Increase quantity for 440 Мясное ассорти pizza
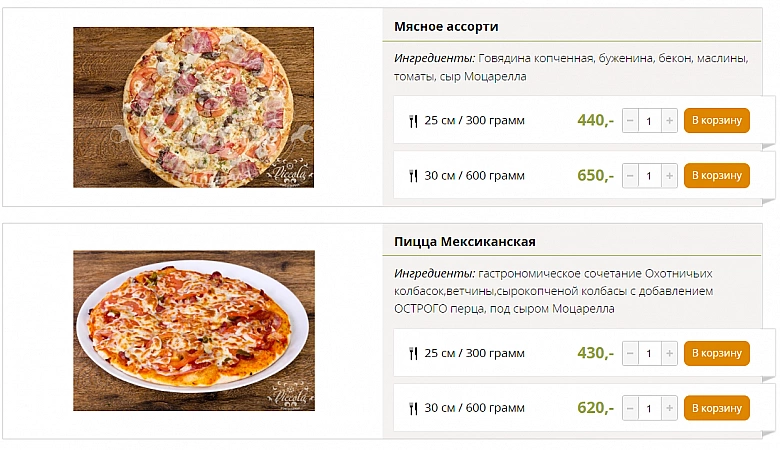The image size is (780, 450). point(669,121)
